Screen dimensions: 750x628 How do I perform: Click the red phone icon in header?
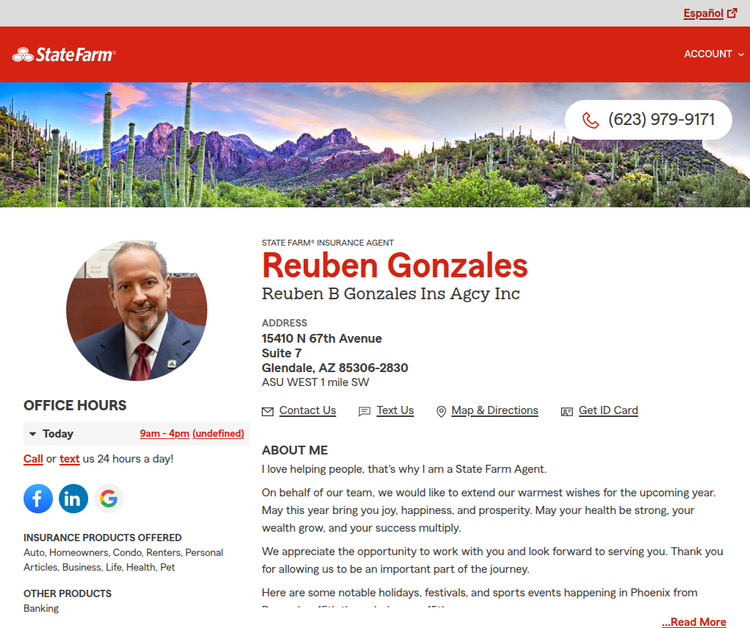pos(590,120)
